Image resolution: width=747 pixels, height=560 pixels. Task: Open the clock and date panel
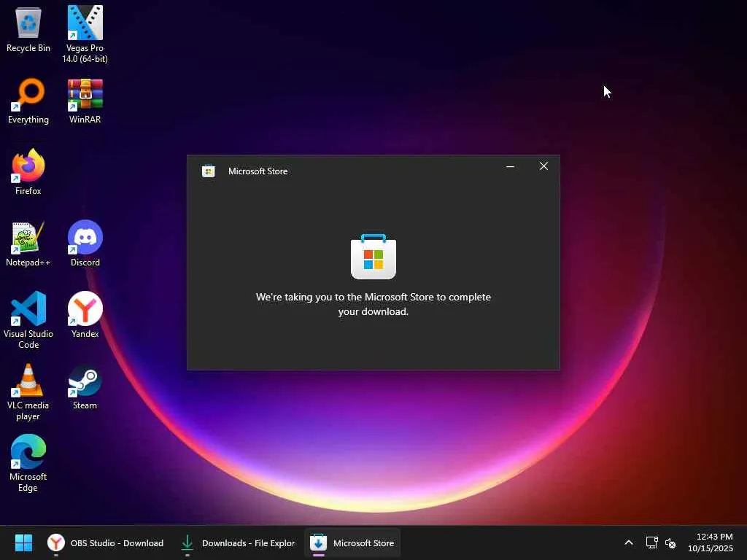(711, 542)
